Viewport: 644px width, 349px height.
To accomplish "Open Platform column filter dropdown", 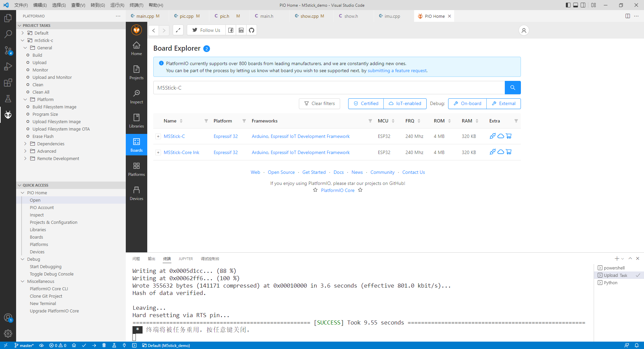I will coord(244,121).
